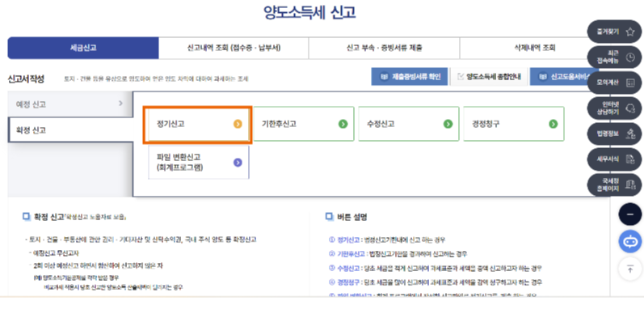
Task: Click the 신고서 작성 heading
Action: (26, 78)
